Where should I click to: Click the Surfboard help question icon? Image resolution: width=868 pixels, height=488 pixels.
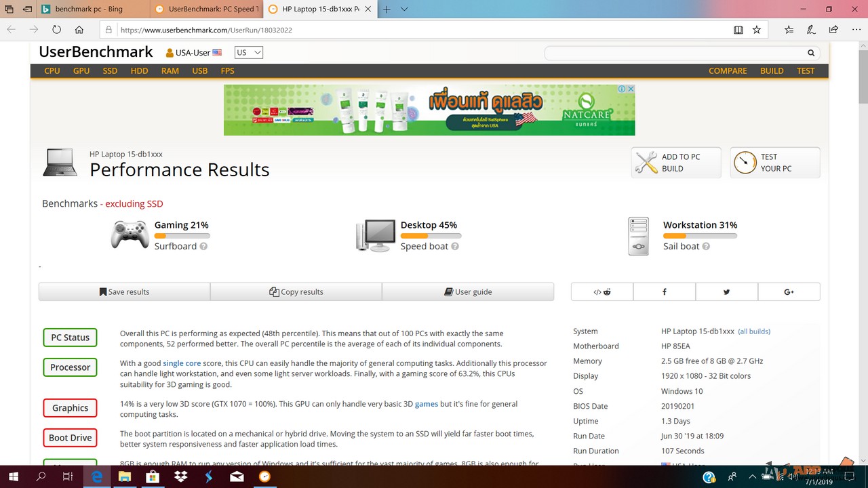pos(203,247)
